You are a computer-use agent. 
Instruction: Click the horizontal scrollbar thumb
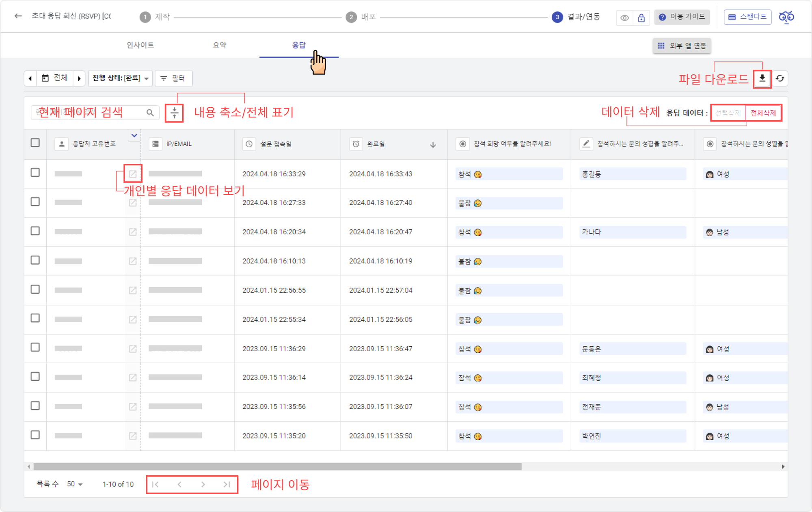[277, 466]
